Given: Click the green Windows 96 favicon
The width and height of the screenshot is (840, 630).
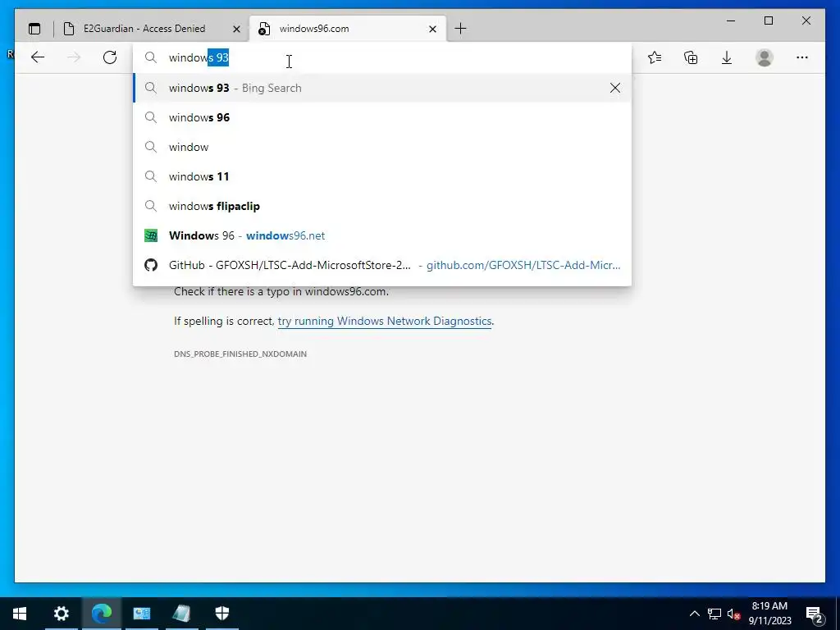Looking at the screenshot, I should click(151, 235).
